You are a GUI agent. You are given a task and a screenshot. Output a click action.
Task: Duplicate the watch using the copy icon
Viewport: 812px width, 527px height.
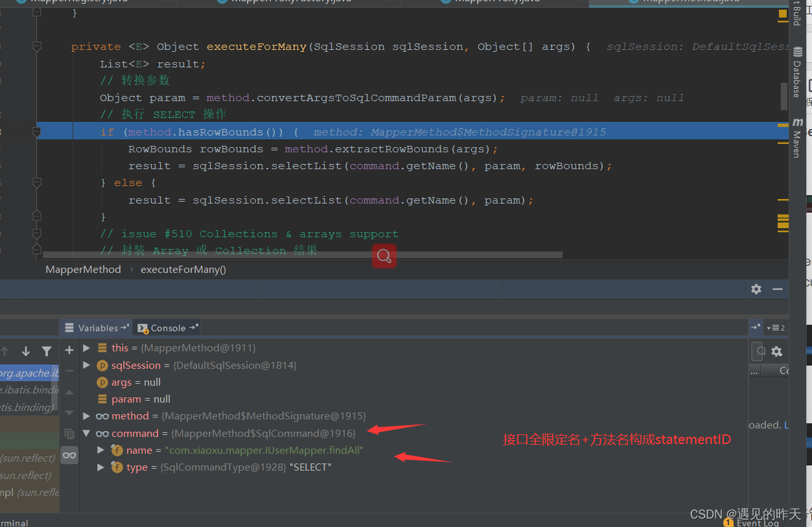pyautogui.click(x=69, y=434)
